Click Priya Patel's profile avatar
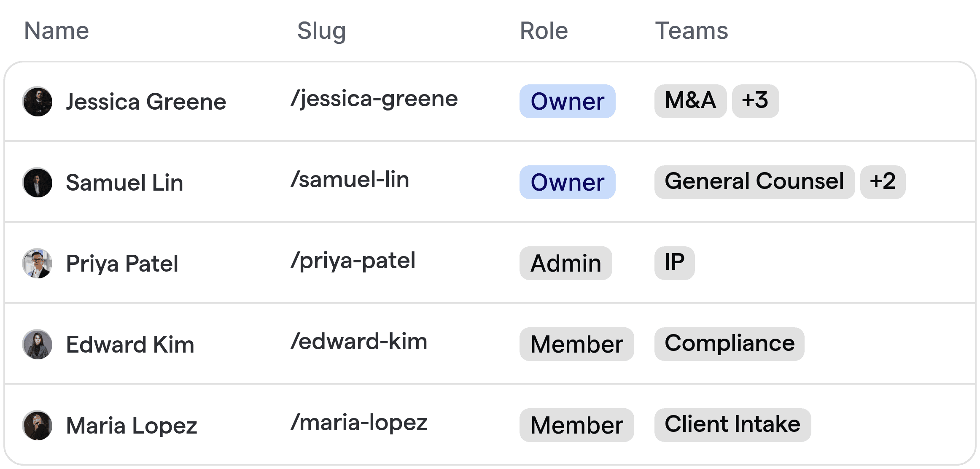 click(38, 263)
